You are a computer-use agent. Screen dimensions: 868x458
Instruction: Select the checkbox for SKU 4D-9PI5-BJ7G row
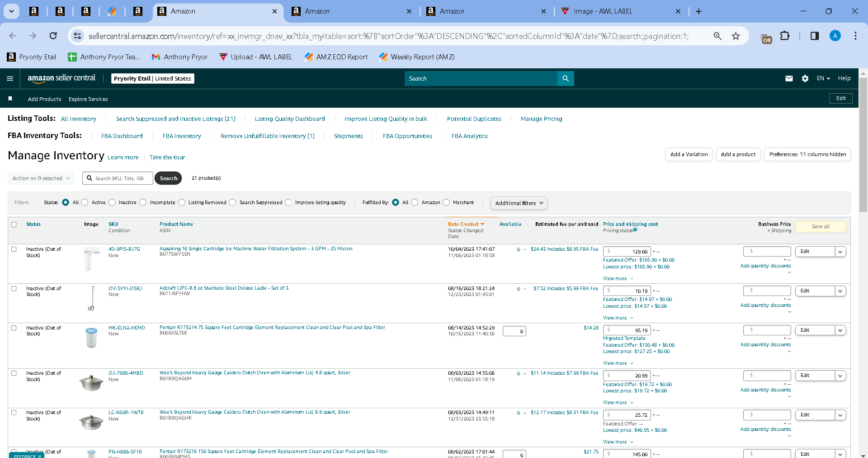[x=14, y=249]
